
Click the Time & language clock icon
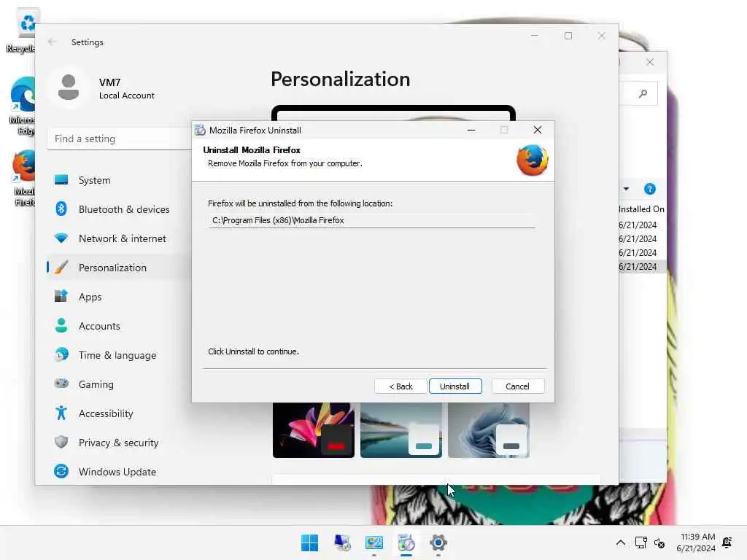[61, 354]
